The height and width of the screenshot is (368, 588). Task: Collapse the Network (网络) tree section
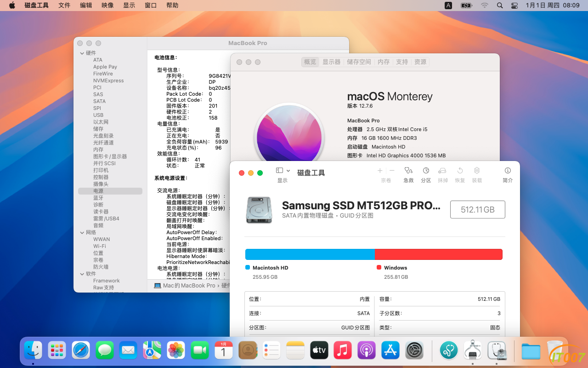[82, 233]
